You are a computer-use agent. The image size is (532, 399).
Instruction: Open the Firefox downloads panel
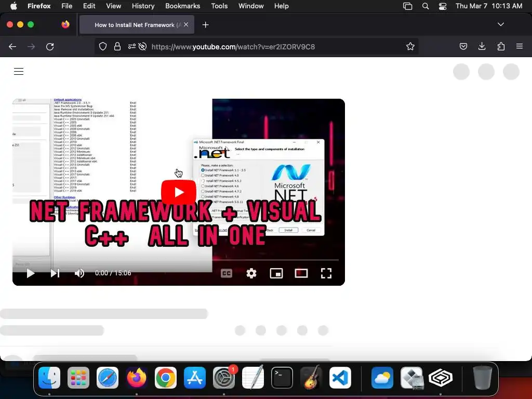tap(482, 46)
